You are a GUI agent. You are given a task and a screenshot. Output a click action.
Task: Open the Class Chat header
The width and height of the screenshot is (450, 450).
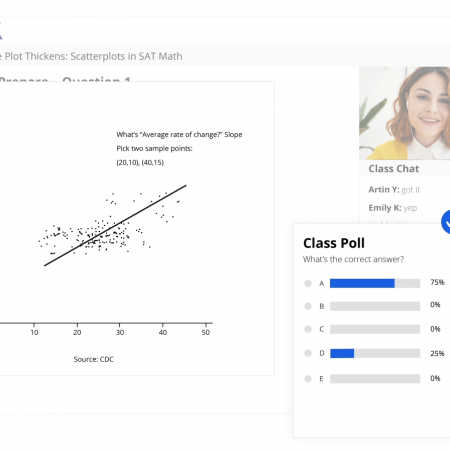[394, 169]
